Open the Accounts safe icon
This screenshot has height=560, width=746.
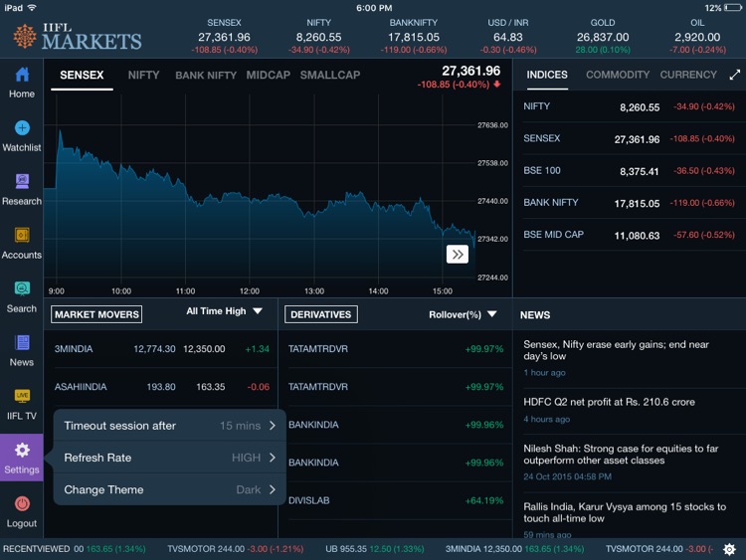point(22,235)
